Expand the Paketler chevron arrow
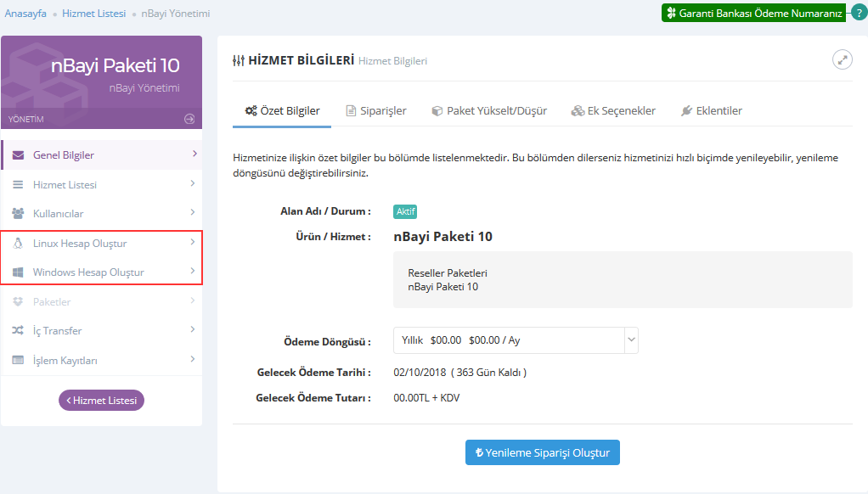This screenshot has height=494, width=868. pyautogui.click(x=194, y=301)
